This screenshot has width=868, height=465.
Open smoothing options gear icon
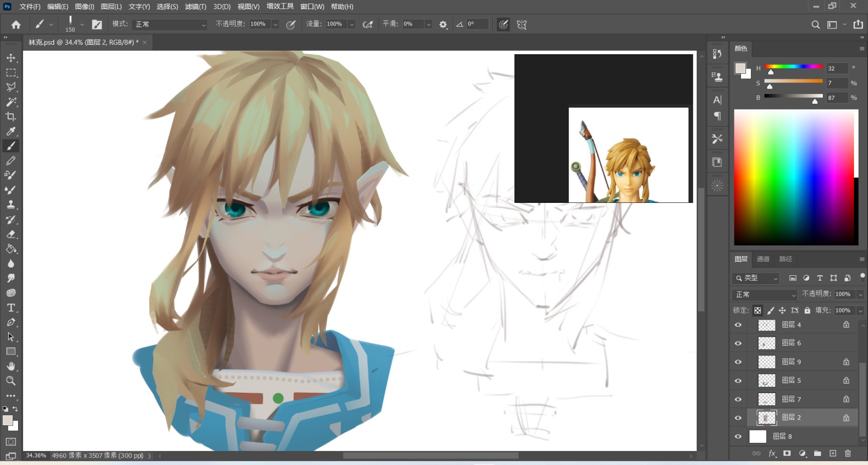(x=443, y=25)
